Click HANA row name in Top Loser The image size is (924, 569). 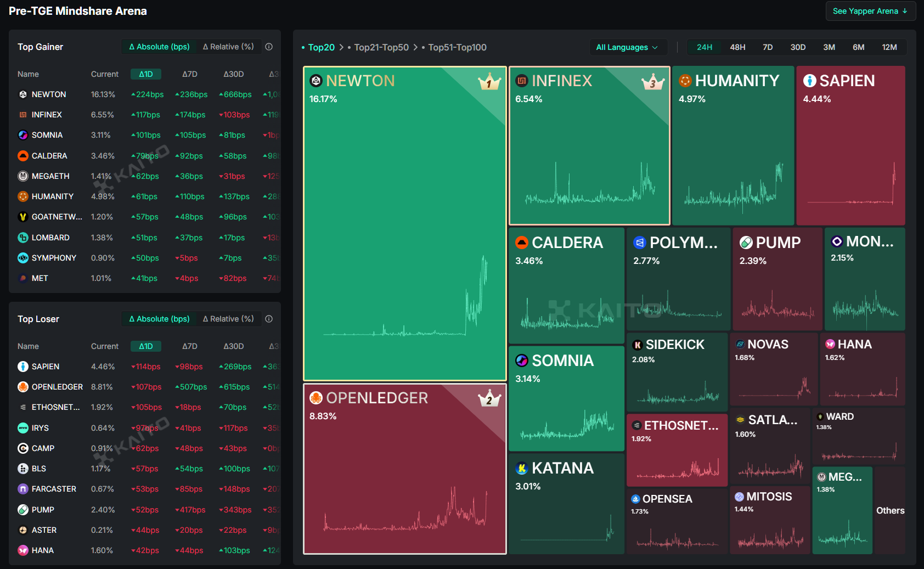43,550
